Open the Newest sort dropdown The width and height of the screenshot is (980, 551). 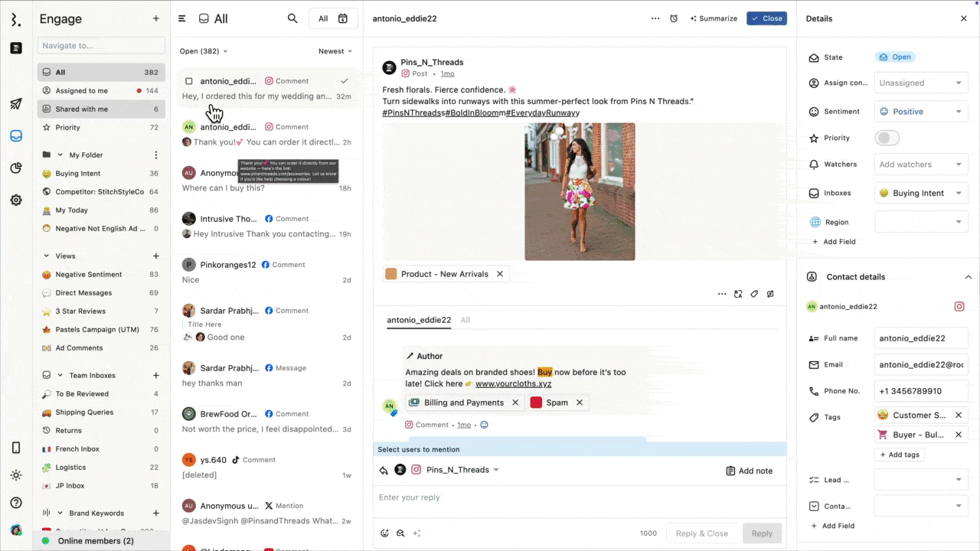(335, 51)
